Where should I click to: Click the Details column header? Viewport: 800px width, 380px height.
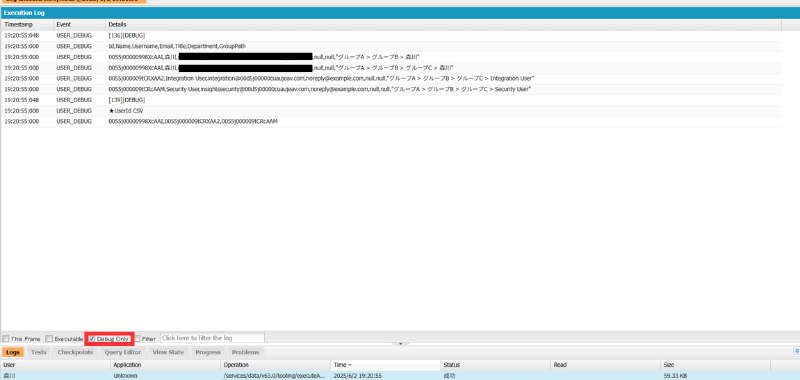point(443,24)
